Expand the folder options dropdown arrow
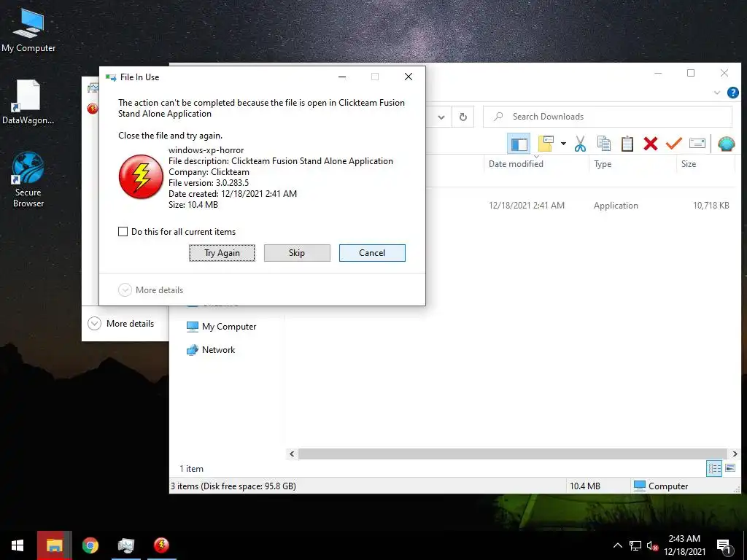 563,144
